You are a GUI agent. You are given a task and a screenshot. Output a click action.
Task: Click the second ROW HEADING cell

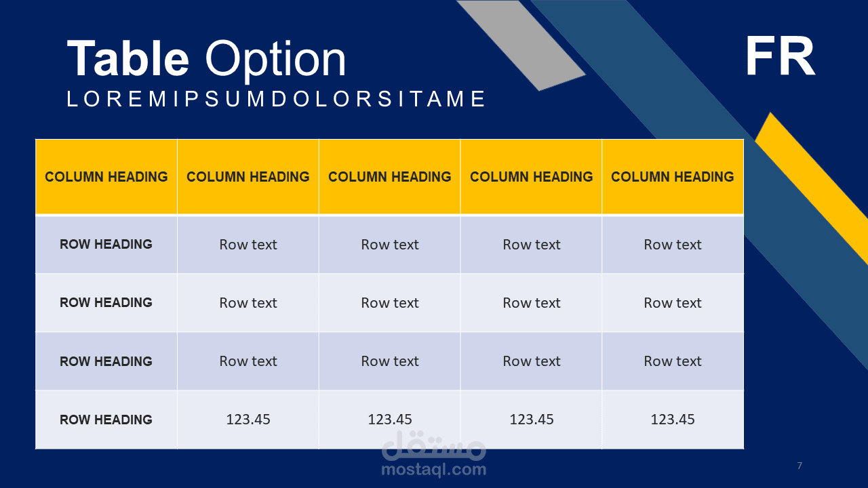pyautogui.click(x=106, y=303)
